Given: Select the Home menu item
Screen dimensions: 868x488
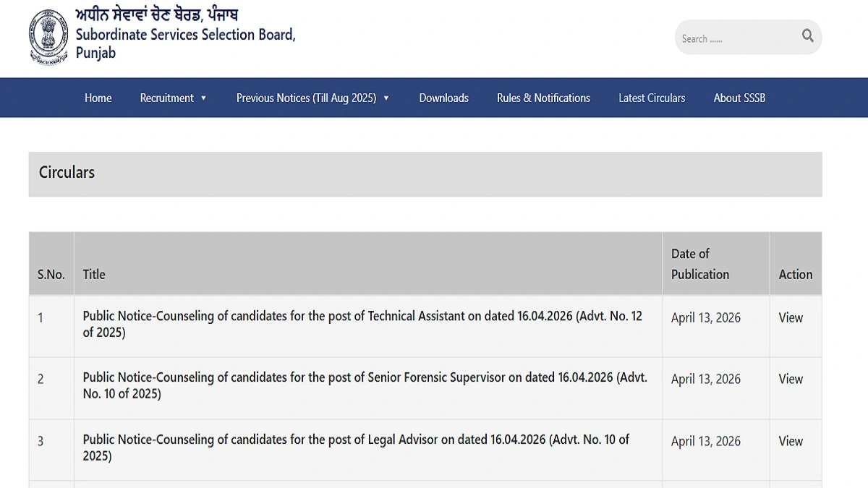Looking at the screenshot, I should click(x=98, y=98).
